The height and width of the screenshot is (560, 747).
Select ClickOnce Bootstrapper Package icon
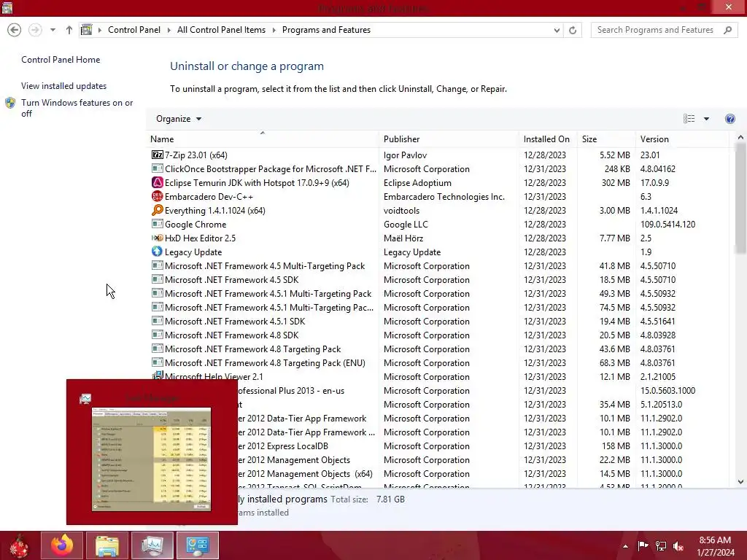click(x=158, y=168)
